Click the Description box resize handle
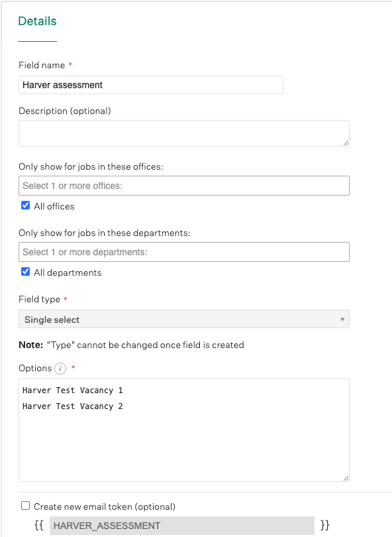392x537 pixels. pyautogui.click(x=346, y=143)
